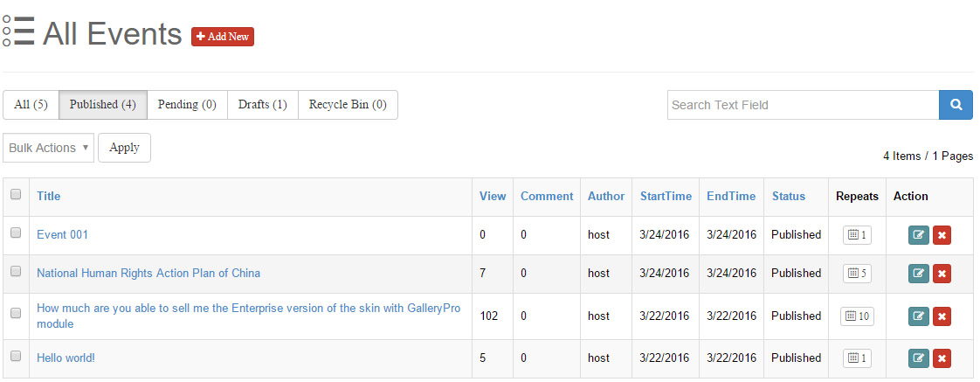Check the checkbox for Event 001
The image size is (980, 382).
click(16, 233)
